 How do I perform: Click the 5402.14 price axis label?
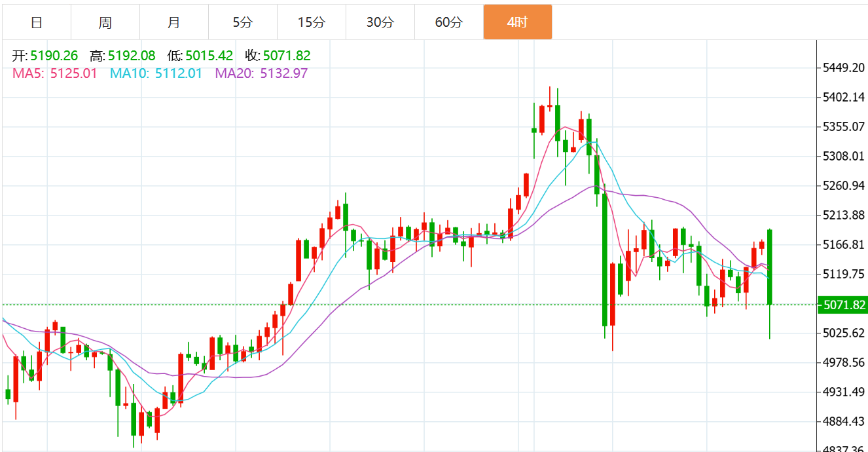click(x=844, y=97)
